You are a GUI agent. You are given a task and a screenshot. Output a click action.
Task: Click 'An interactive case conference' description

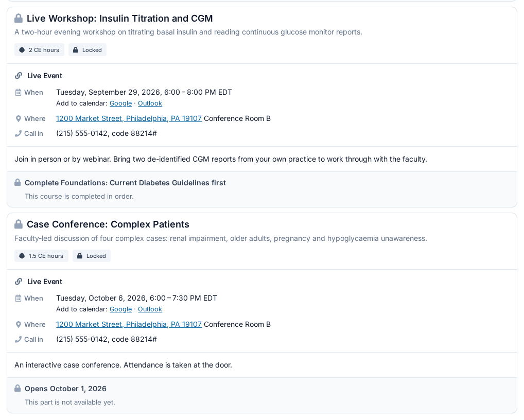click(x=123, y=365)
